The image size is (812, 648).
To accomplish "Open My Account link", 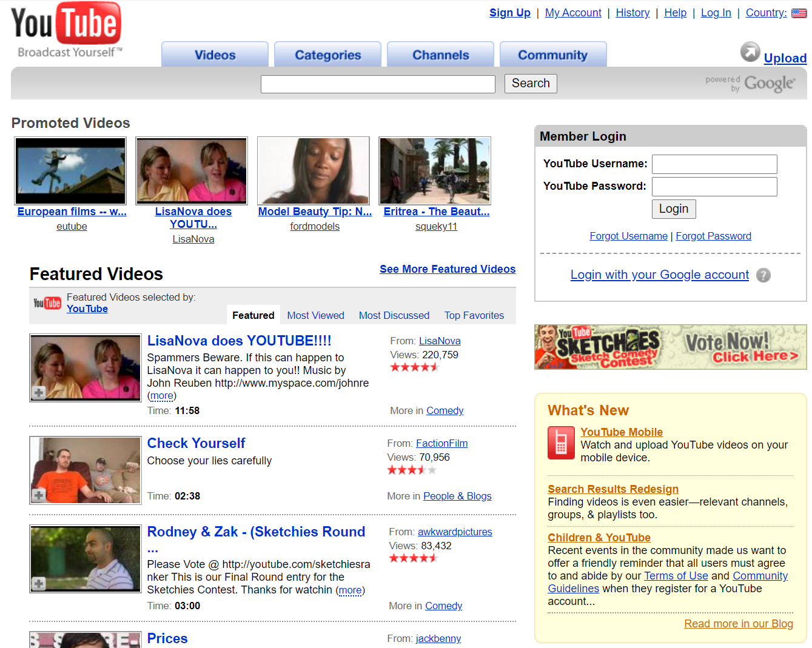I will (x=573, y=13).
